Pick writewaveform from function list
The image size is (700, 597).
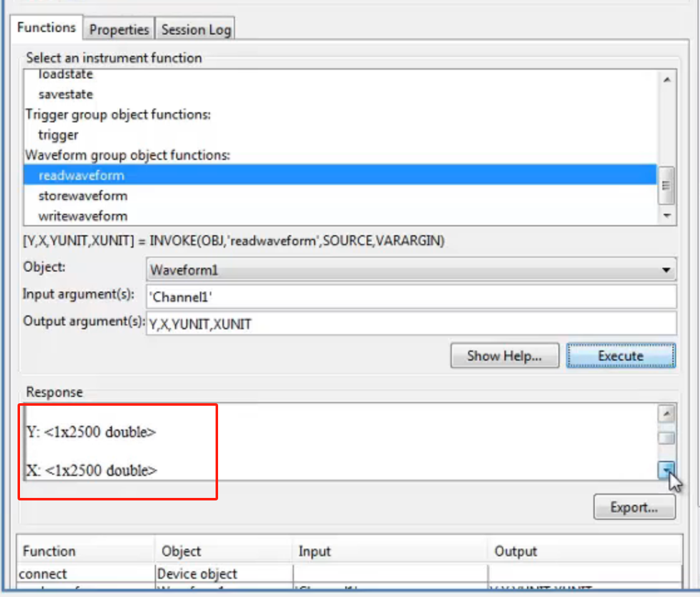click(x=83, y=216)
